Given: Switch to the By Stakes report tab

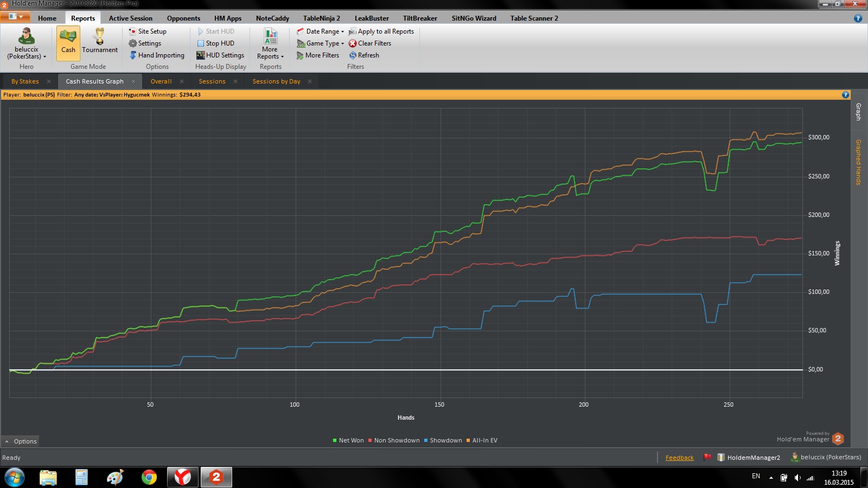Looking at the screenshot, I should point(25,81).
